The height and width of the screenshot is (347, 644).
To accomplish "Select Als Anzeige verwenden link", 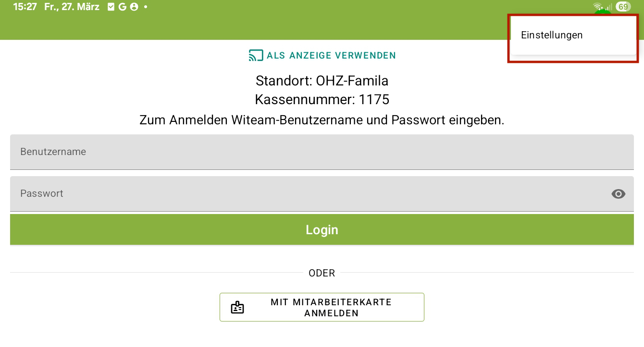I will click(x=331, y=56).
